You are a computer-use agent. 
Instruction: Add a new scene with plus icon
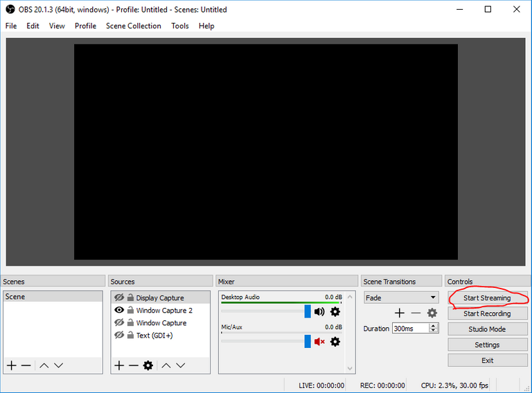click(x=11, y=365)
